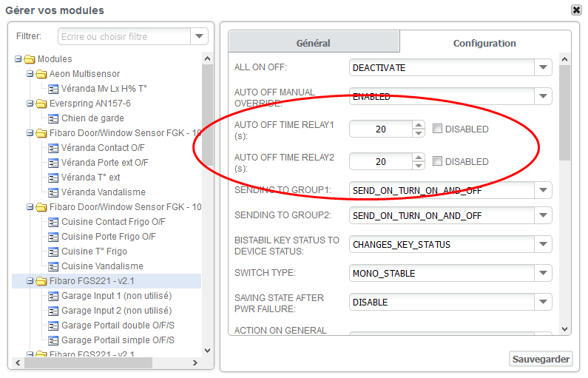Collapse the root Modules tree node

pos(18,59)
